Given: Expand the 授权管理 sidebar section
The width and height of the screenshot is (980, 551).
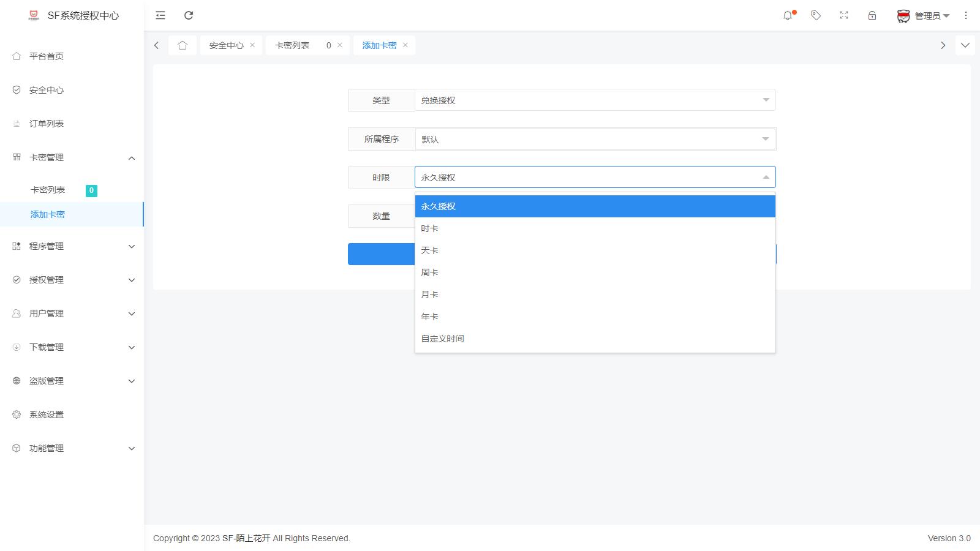Looking at the screenshot, I should pyautogui.click(x=72, y=280).
